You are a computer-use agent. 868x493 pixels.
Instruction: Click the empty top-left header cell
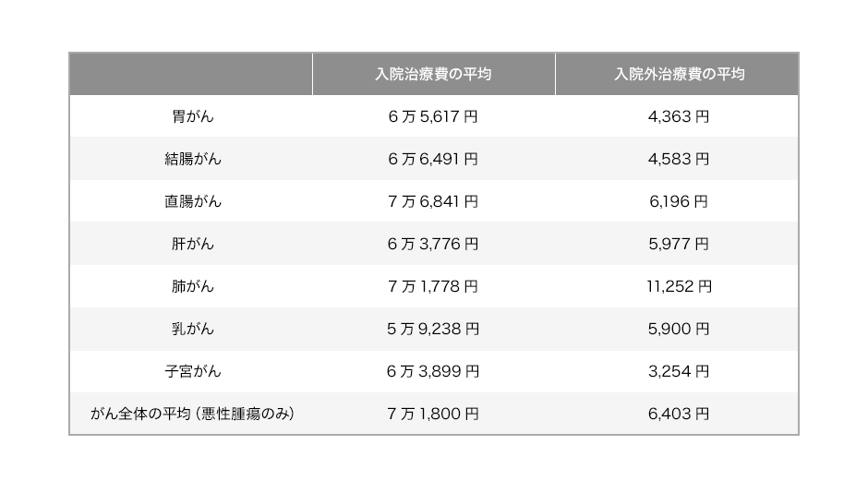(x=191, y=74)
